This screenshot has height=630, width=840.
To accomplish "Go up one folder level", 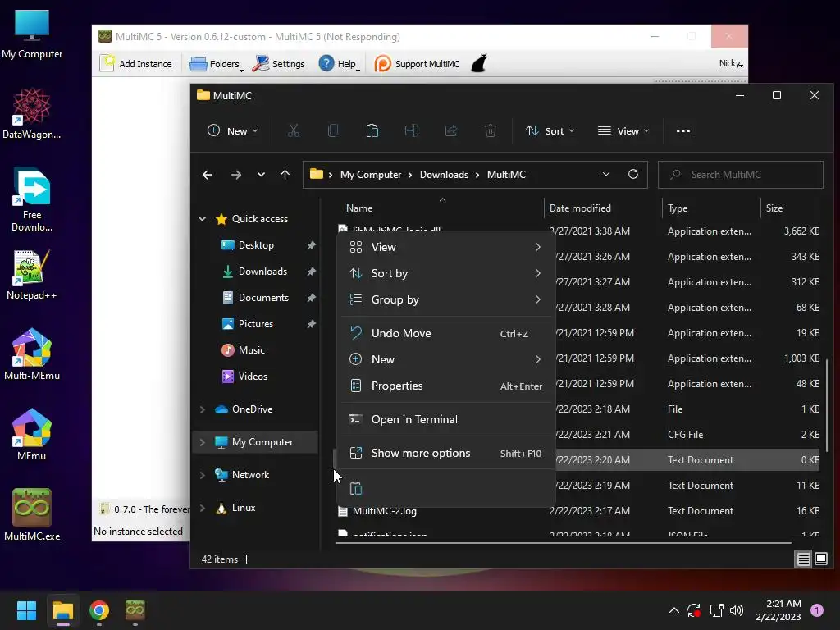I will coord(285,175).
